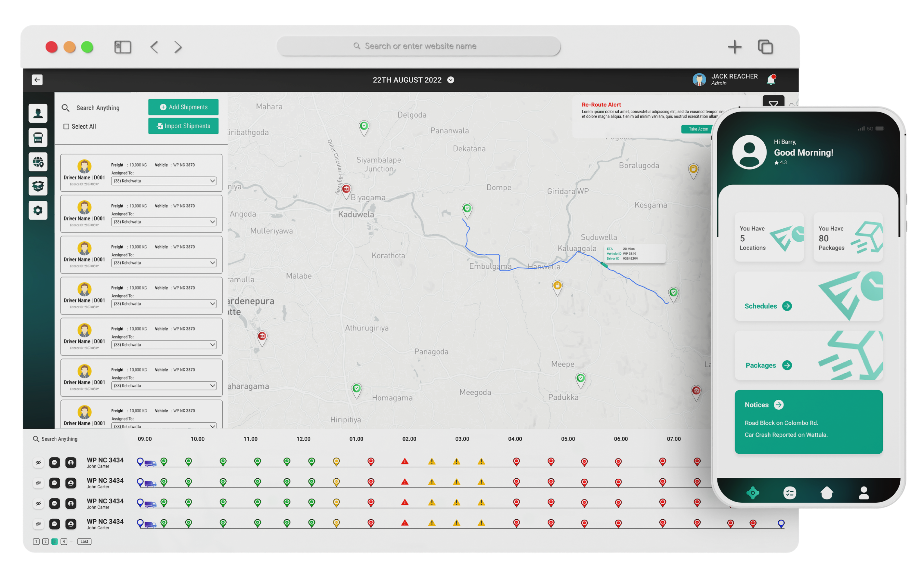Open the Vehicles truck icon in the sidebar
This screenshot has height=577, width=924.
click(x=38, y=137)
